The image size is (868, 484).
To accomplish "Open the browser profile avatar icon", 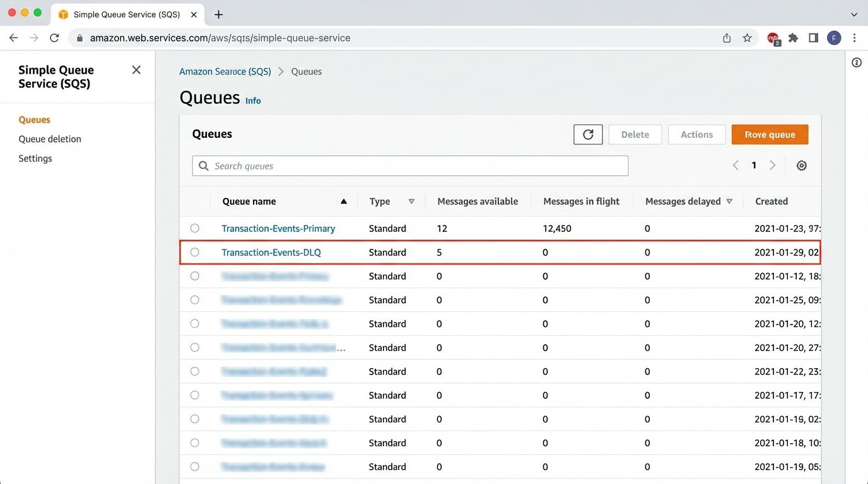I will [x=834, y=38].
